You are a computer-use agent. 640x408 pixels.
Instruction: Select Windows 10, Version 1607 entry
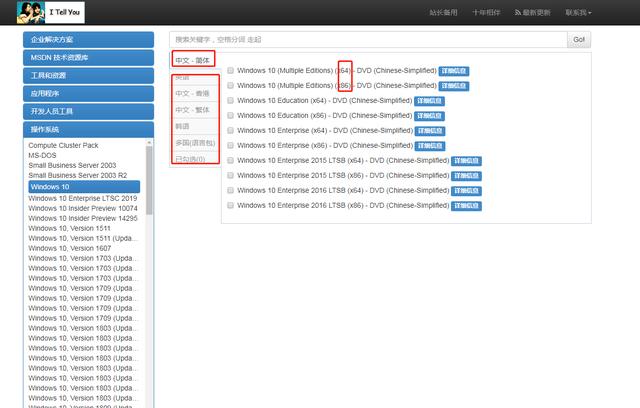tap(69, 248)
